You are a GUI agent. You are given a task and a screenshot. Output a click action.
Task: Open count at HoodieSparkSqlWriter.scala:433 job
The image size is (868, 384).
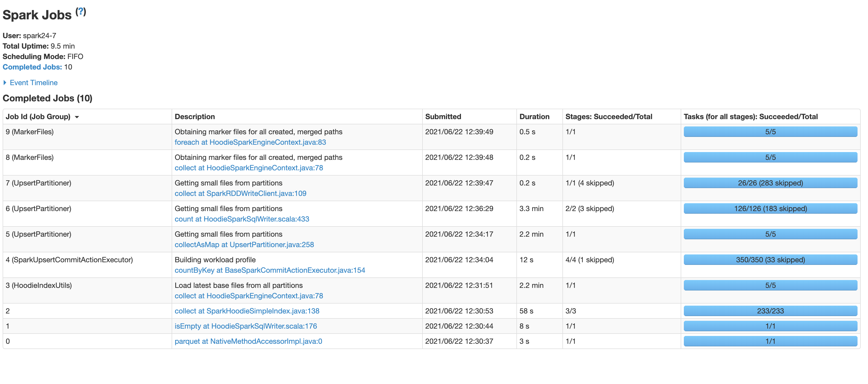click(x=242, y=219)
